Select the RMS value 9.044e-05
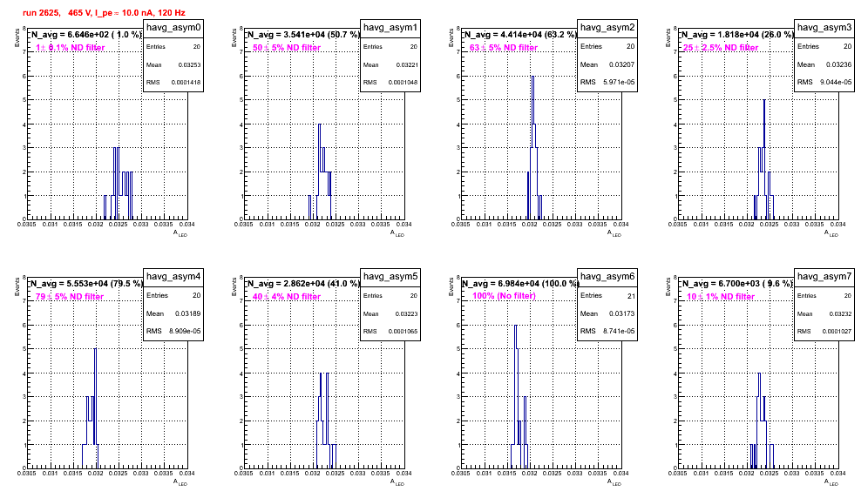 click(x=836, y=82)
